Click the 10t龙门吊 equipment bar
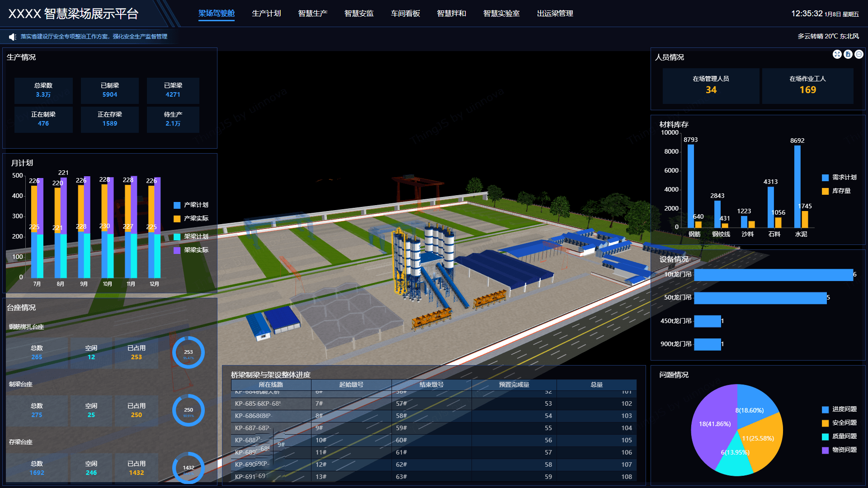 773,275
